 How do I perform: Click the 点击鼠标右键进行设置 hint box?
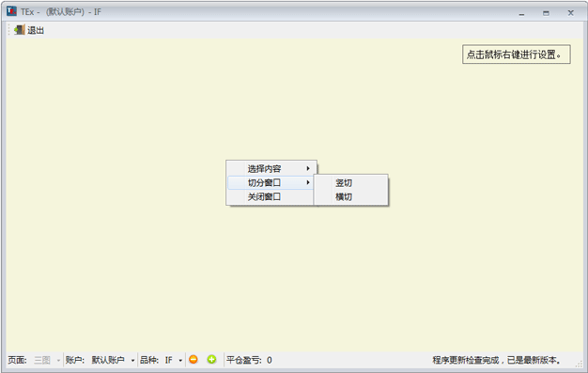pos(516,54)
